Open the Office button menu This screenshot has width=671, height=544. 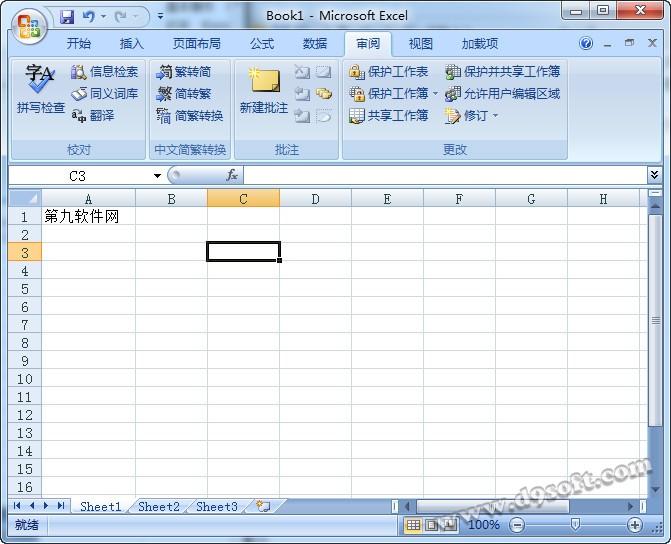pyautogui.click(x=29, y=26)
